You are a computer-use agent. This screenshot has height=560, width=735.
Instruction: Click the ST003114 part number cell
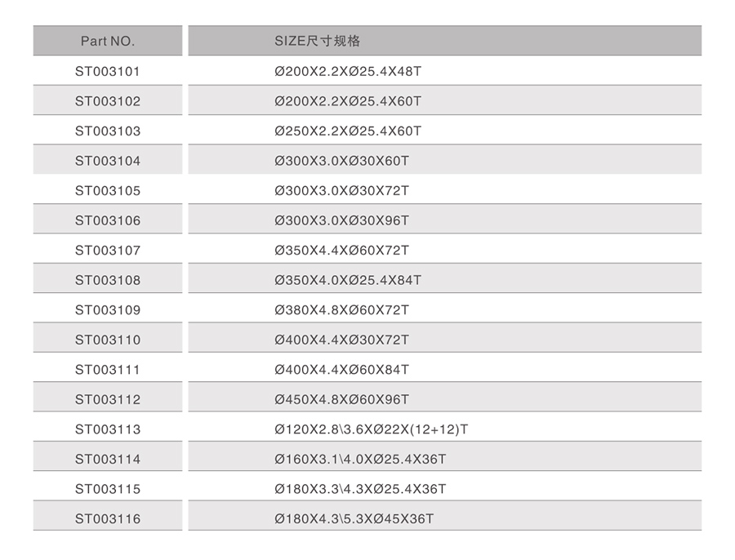(x=108, y=459)
